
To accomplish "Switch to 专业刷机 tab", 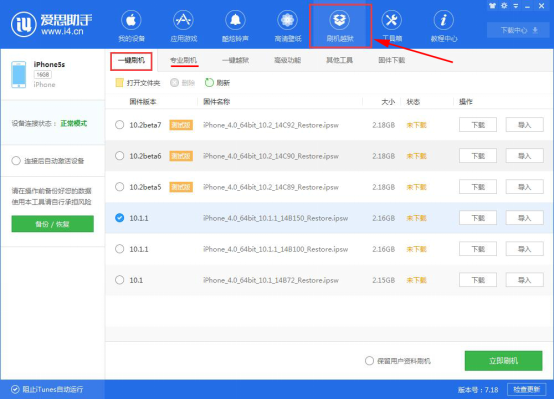I will pos(183,60).
